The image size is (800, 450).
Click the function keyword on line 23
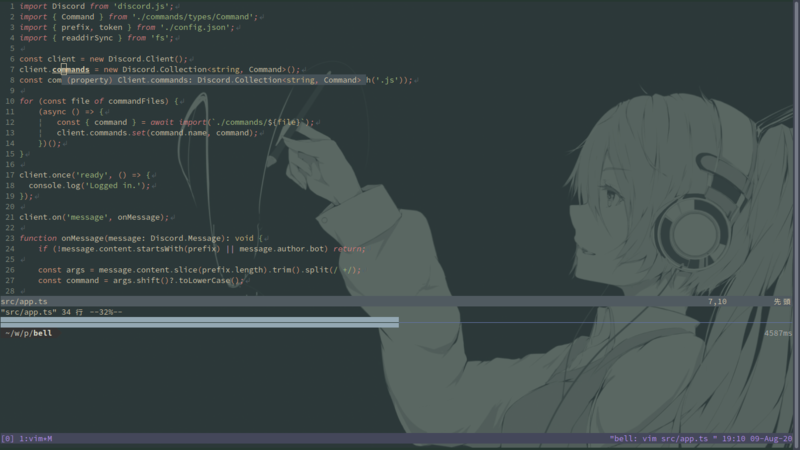38,238
